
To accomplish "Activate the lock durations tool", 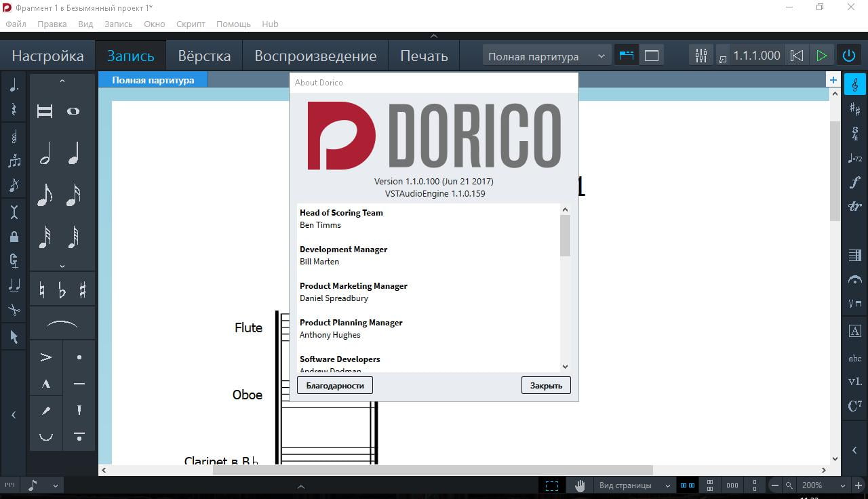I will tap(14, 237).
